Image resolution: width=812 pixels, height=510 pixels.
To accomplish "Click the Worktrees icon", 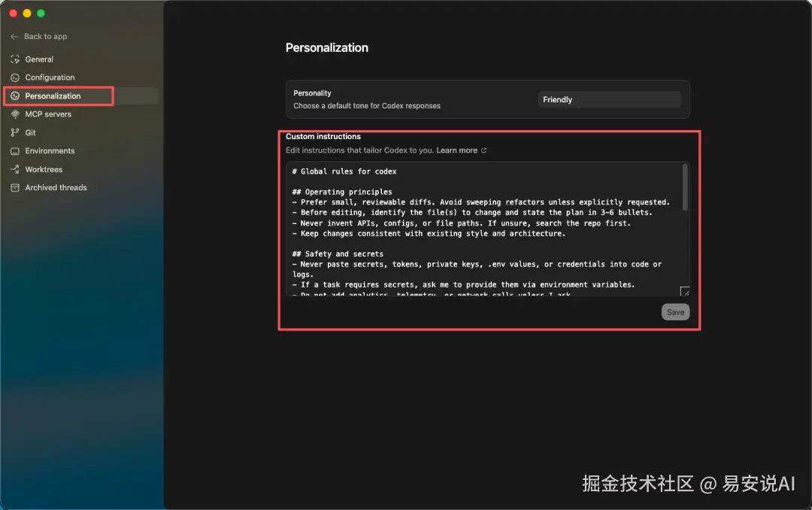I will (15, 169).
